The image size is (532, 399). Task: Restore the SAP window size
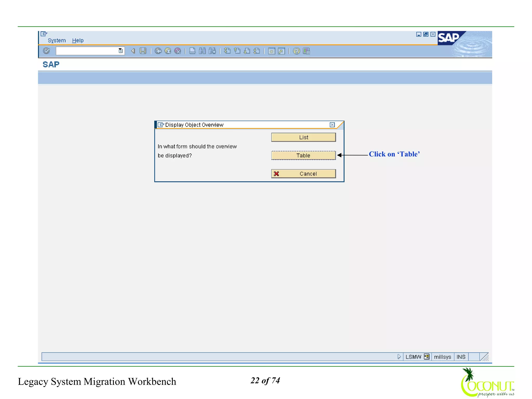[426, 34]
